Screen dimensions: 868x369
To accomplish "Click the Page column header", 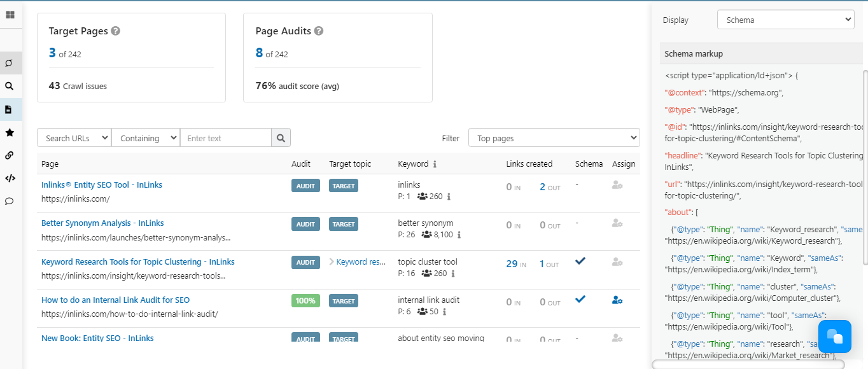I will (50, 164).
